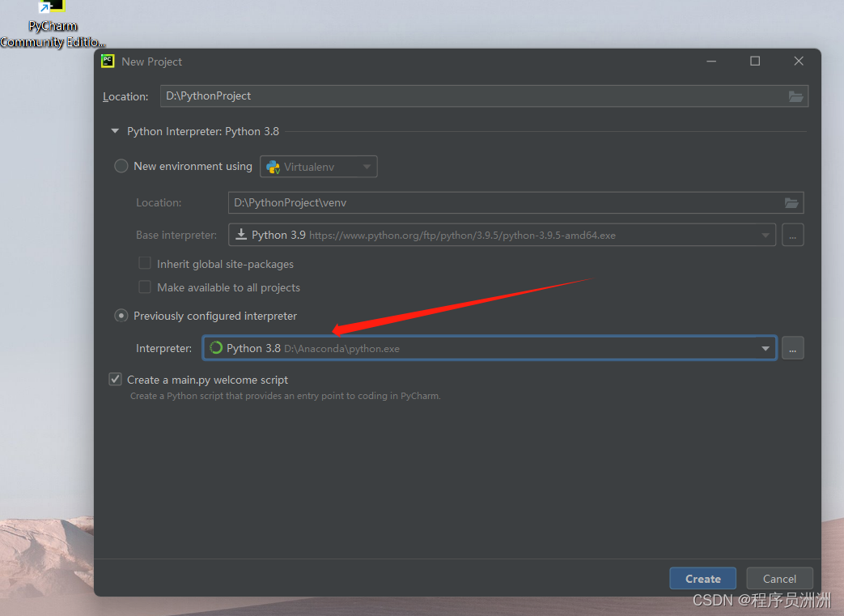Select Previously configured interpreter radio button

coord(121,316)
